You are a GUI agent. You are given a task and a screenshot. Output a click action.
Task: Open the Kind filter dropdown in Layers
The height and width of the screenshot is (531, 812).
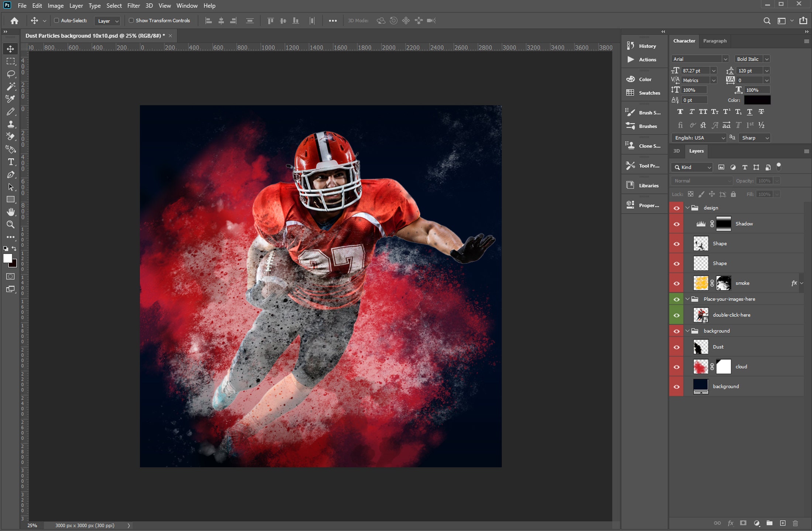709,167
